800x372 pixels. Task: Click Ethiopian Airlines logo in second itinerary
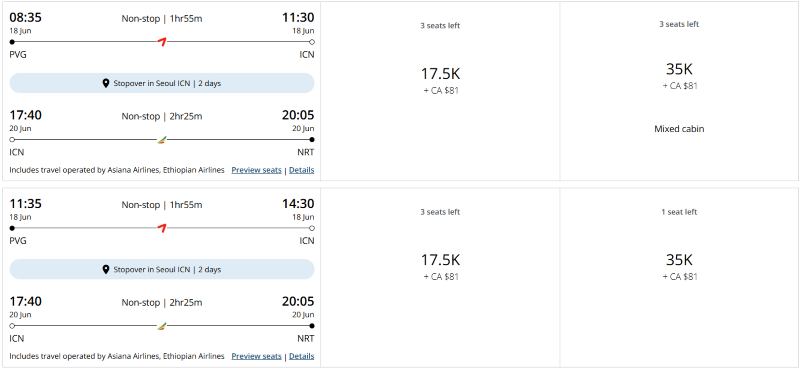pos(162,326)
